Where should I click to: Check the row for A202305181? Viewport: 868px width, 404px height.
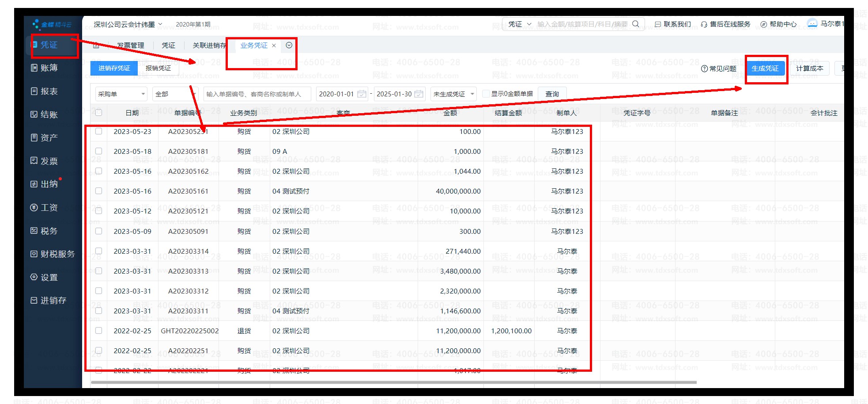point(98,151)
